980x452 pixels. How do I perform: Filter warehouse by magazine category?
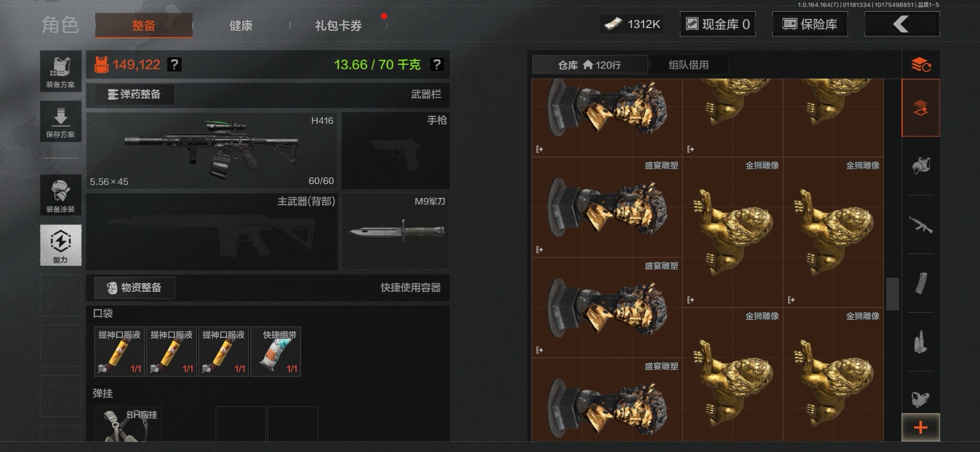[921, 284]
